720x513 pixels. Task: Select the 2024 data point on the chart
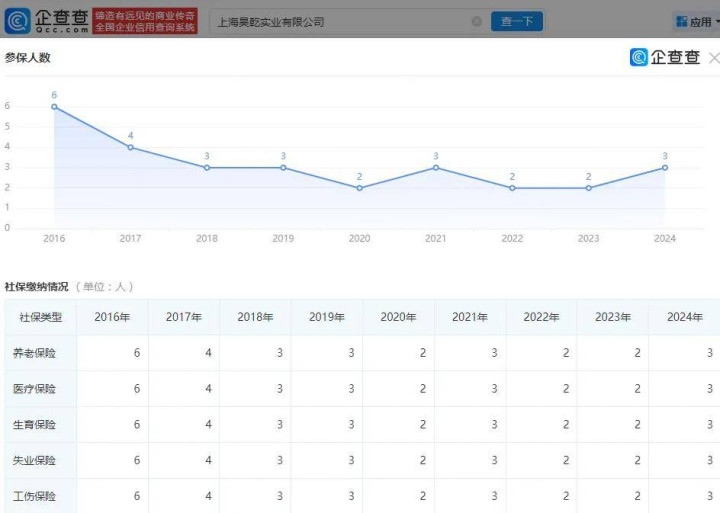click(x=665, y=167)
